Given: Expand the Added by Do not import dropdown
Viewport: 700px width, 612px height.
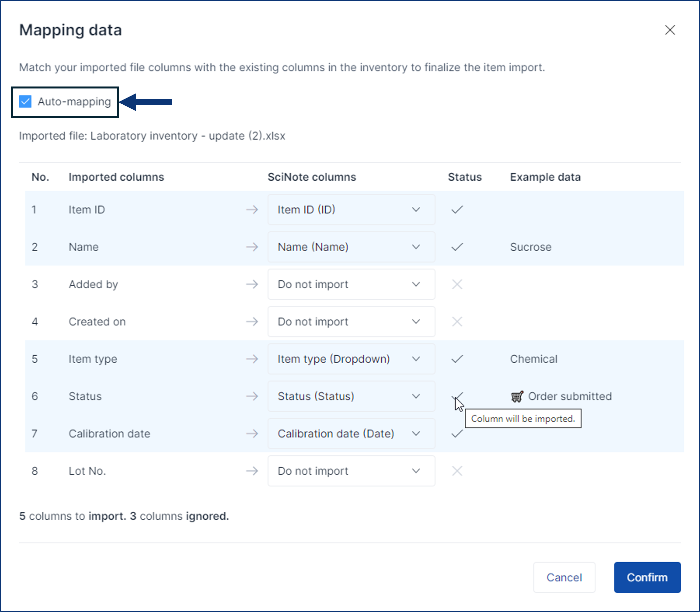Looking at the screenshot, I should 351,284.
